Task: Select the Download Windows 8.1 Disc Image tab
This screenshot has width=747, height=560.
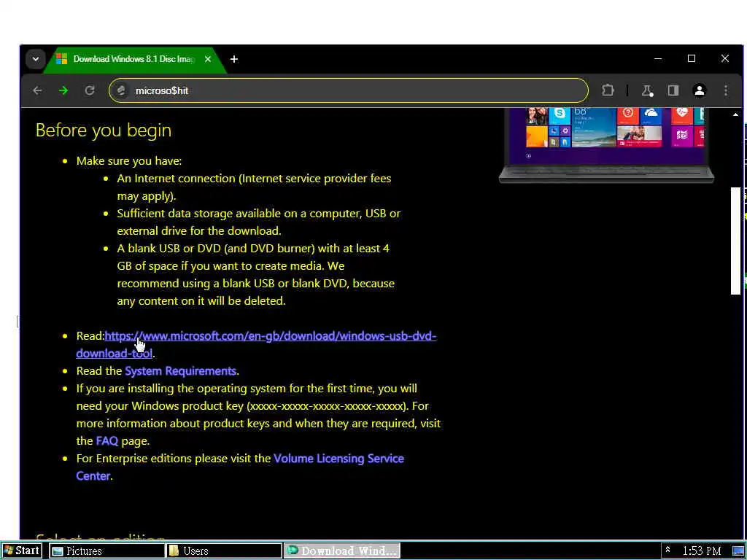Action: [133, 59]
